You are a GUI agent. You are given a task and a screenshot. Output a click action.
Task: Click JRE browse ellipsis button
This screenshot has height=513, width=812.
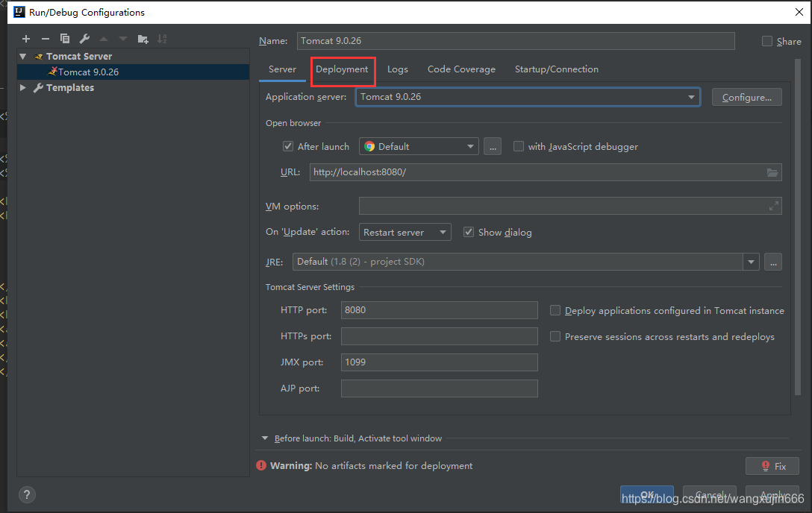tap(773, 262)
